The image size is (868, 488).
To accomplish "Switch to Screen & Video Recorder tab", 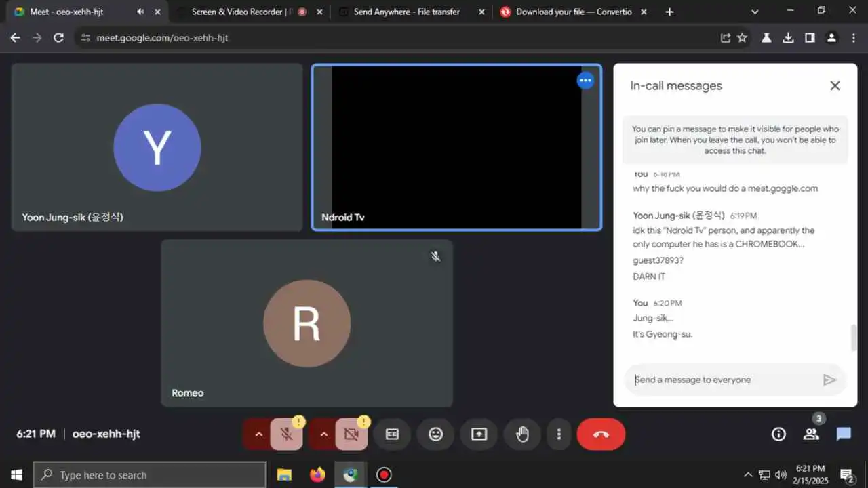I will coord(241,12).
